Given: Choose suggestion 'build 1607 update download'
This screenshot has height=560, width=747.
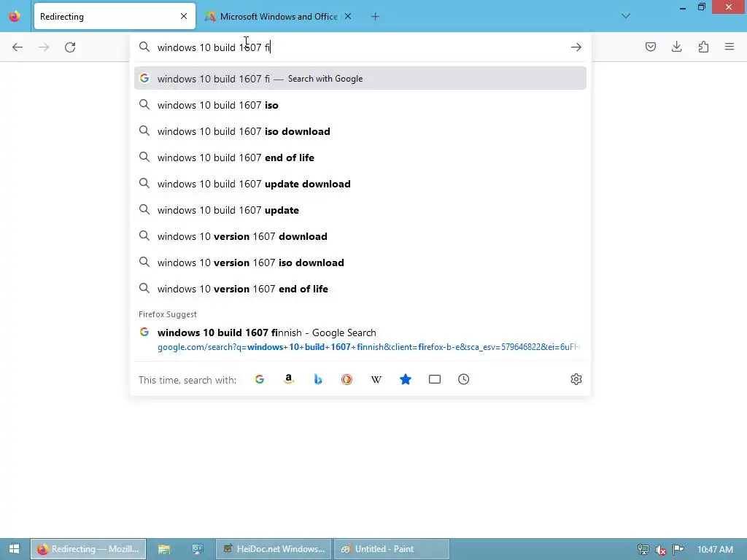Looking at the screenshot, I should 360,184.
